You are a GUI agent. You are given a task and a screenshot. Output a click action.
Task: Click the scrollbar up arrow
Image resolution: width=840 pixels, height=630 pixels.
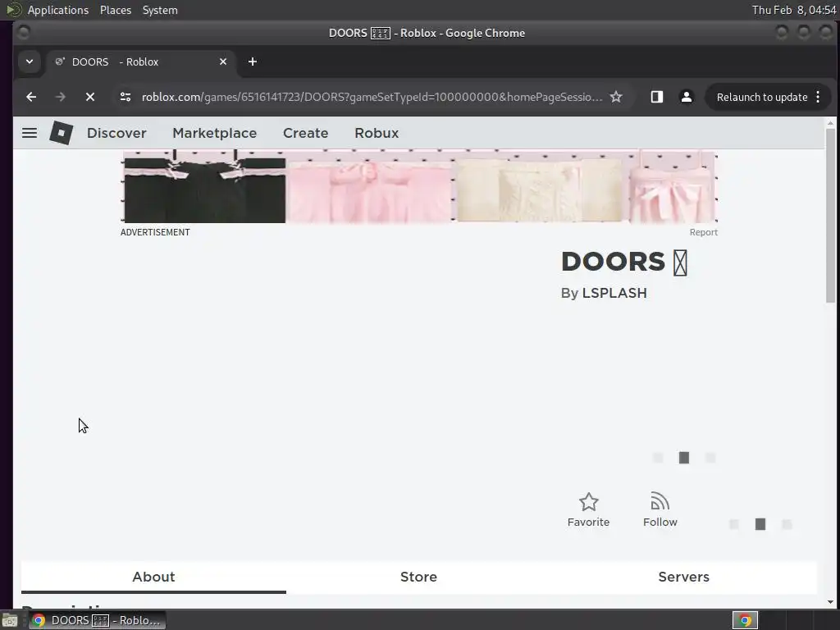click(830, 123)
